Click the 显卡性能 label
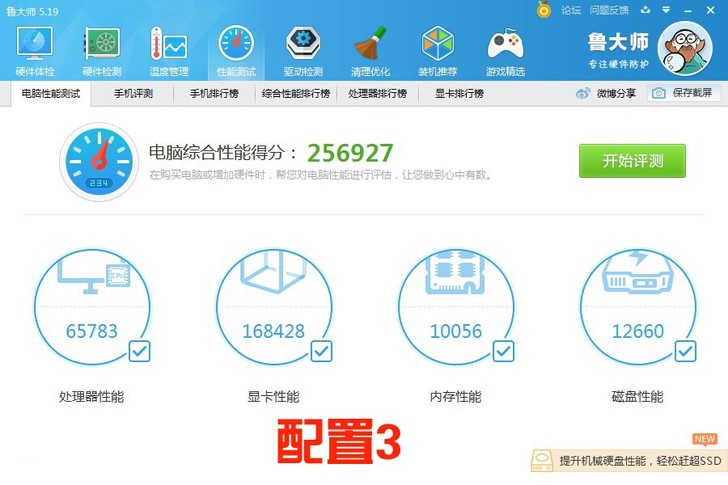 [273, 396]
